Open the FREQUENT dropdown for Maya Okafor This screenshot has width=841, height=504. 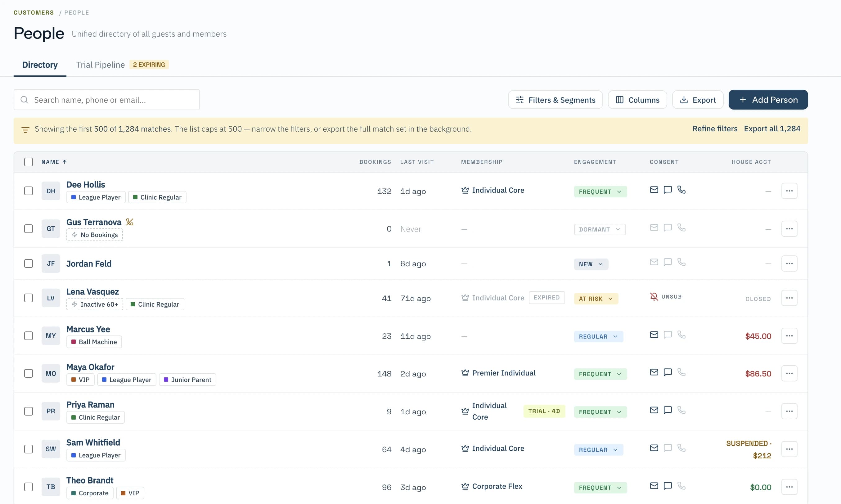(600, 374)
